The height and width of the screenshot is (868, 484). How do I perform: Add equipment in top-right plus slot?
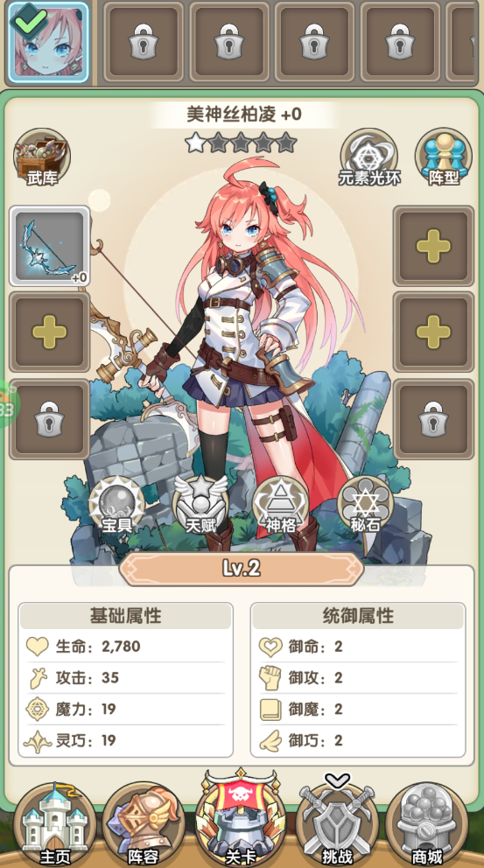(433, 246)
